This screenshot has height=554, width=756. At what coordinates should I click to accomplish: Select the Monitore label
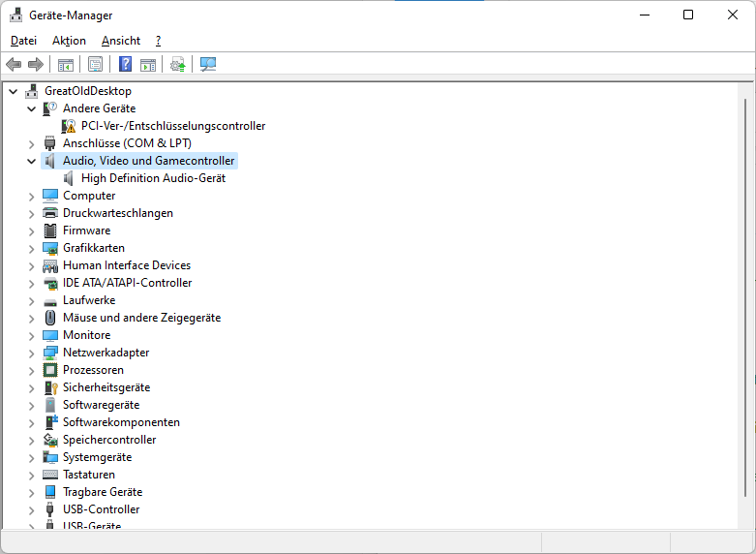87,335
